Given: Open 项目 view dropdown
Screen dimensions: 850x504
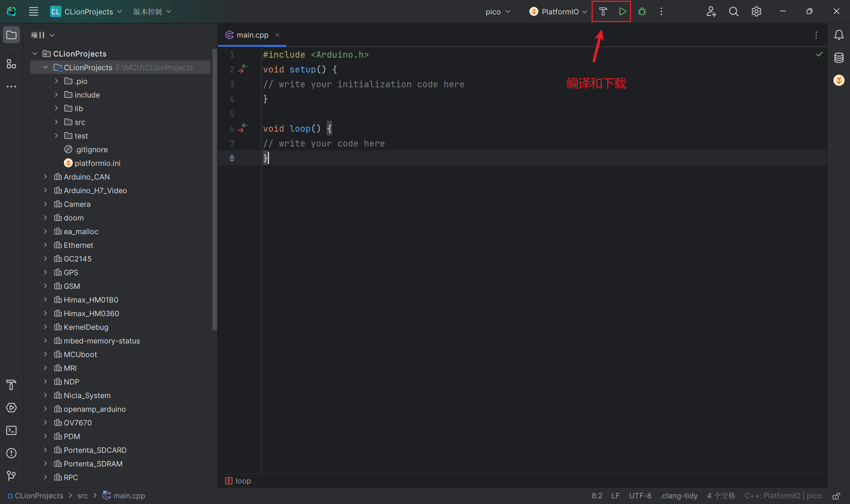Looking at the screenshot, I should point(42,35).
